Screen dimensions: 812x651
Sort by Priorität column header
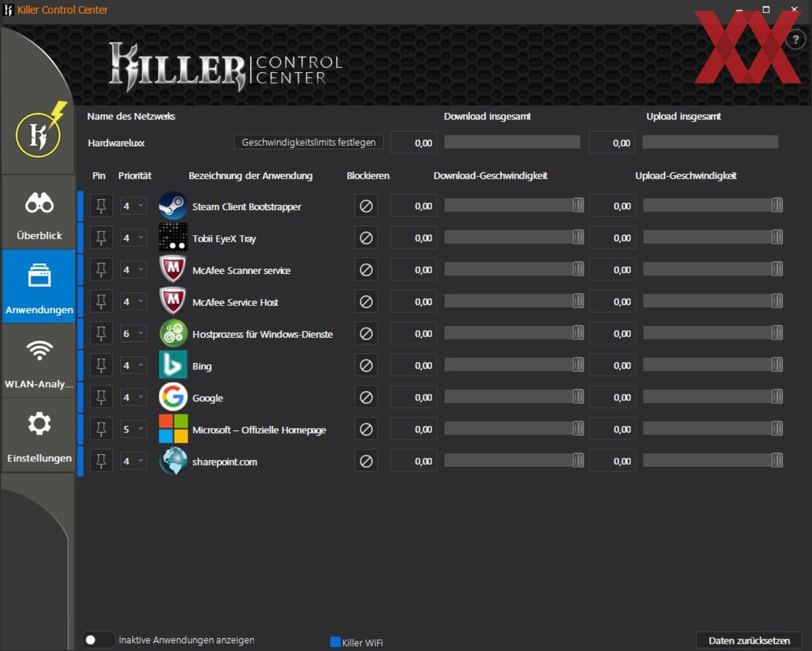[x=134, y=175]
